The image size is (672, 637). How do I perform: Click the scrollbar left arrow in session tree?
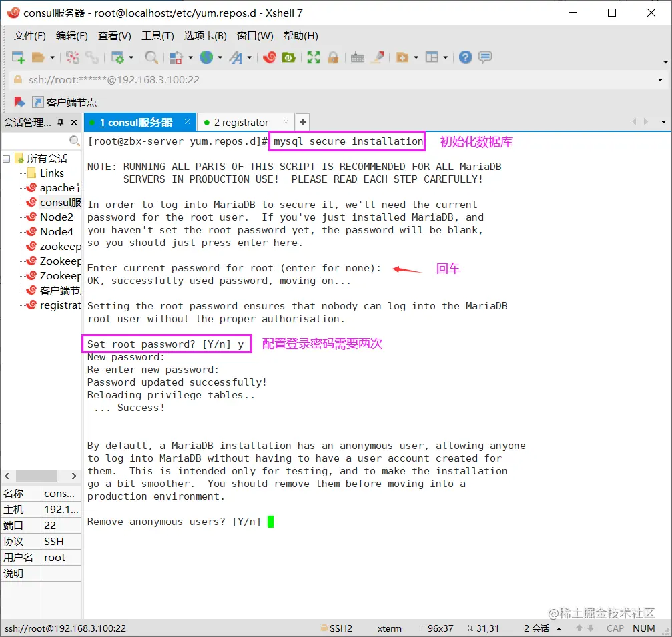click(x=7, y=476)
